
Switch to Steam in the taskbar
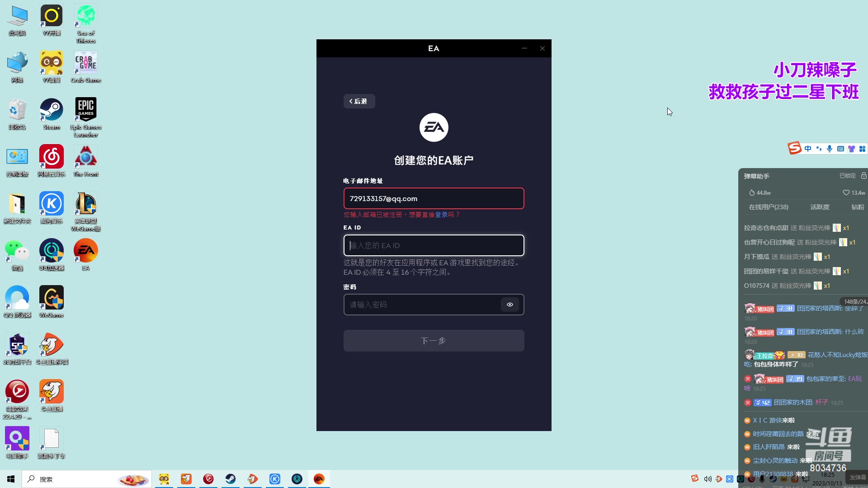pyautogui.click(x=231, y=479)
